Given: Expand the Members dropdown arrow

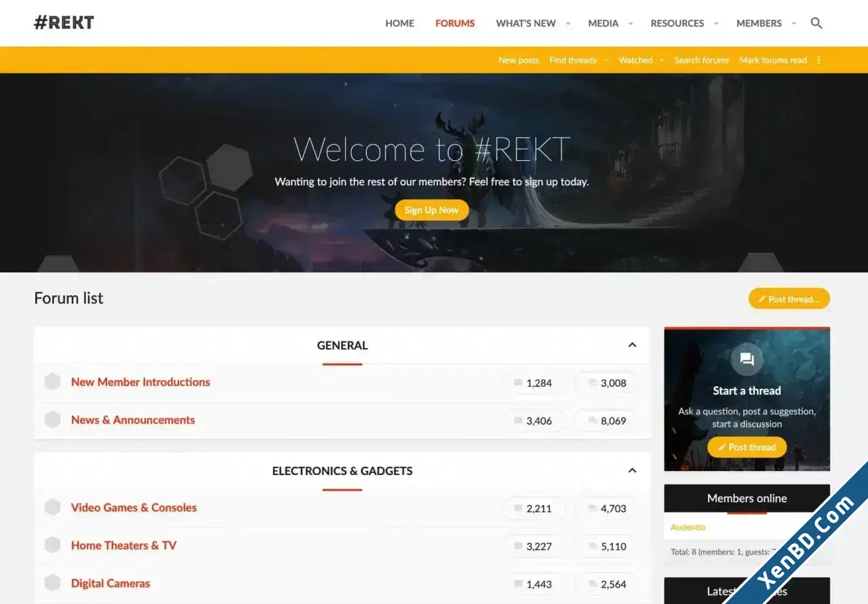Looking at the screenshot, I should click(x=794, y=24).
